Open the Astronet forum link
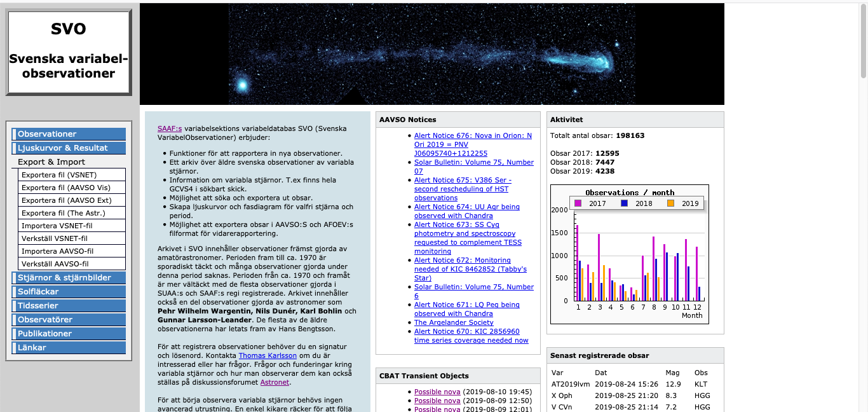 275,382
